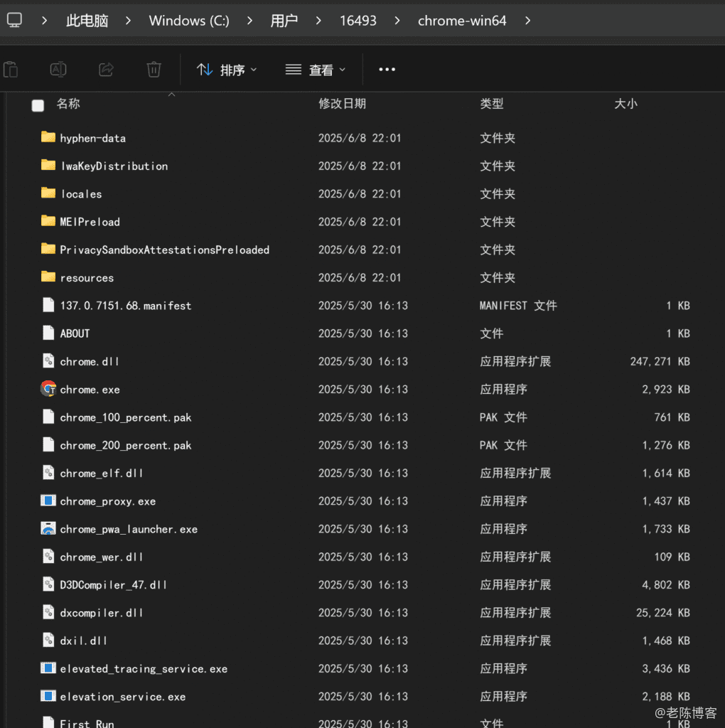Viewport: 725px width, 728px height.
Task: Click the chrome-win64 breadcrumb
Action: click(462, 21)
